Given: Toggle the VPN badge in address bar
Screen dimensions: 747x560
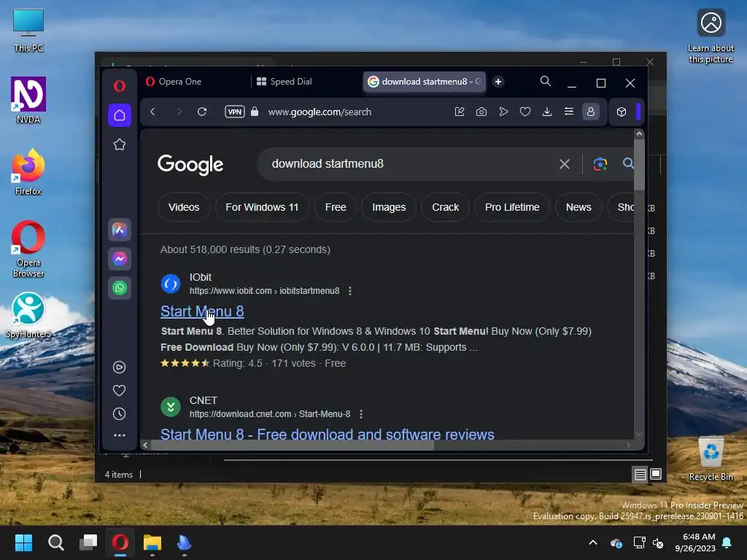Looking at the screenshot, I should [x=235, y=112].
